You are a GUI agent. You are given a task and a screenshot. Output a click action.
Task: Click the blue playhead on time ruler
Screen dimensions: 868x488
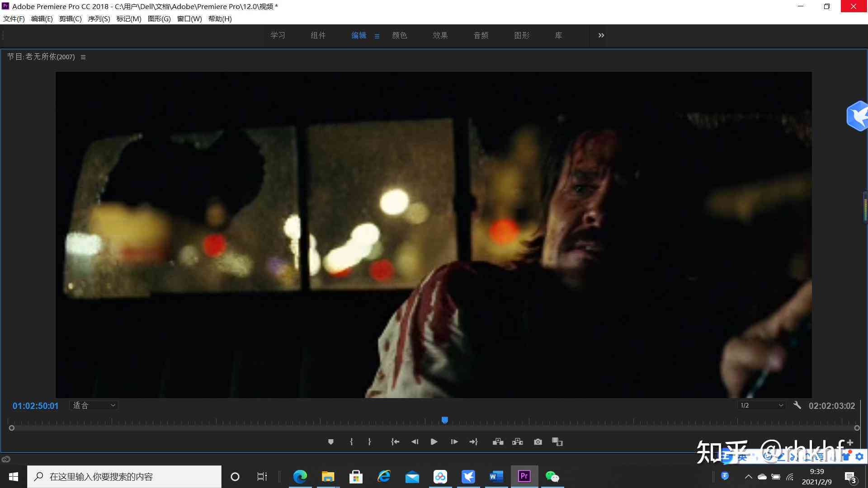[445, 420]
